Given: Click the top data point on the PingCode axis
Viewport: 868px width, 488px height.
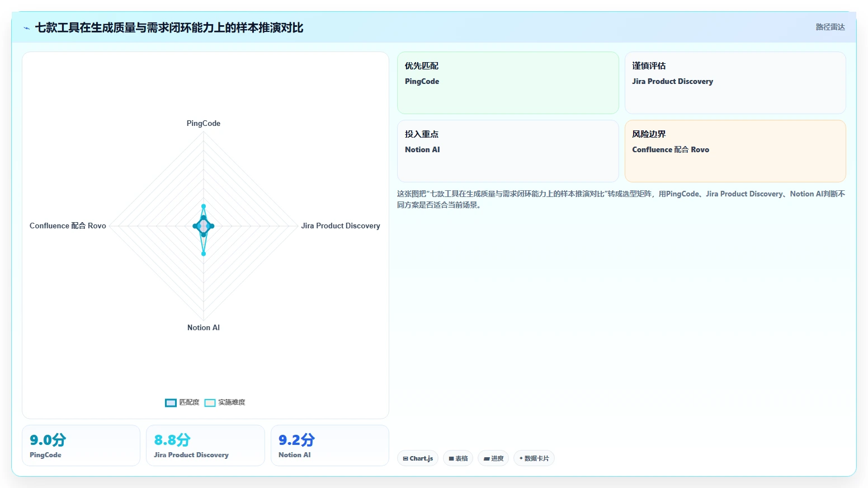Looking at the screenshot, I should point(204,207).
